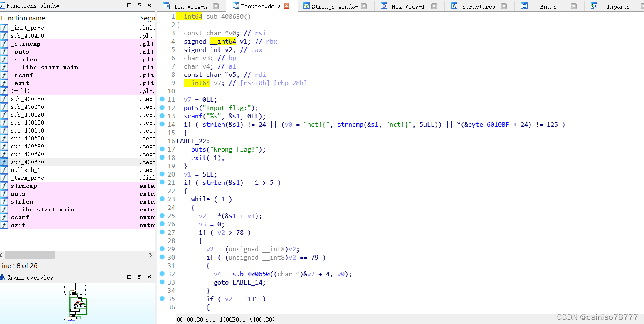Screen dimensions: 644x324
Task: Close the Pseudocode-A tab
Action: click(x=286, y=6)
